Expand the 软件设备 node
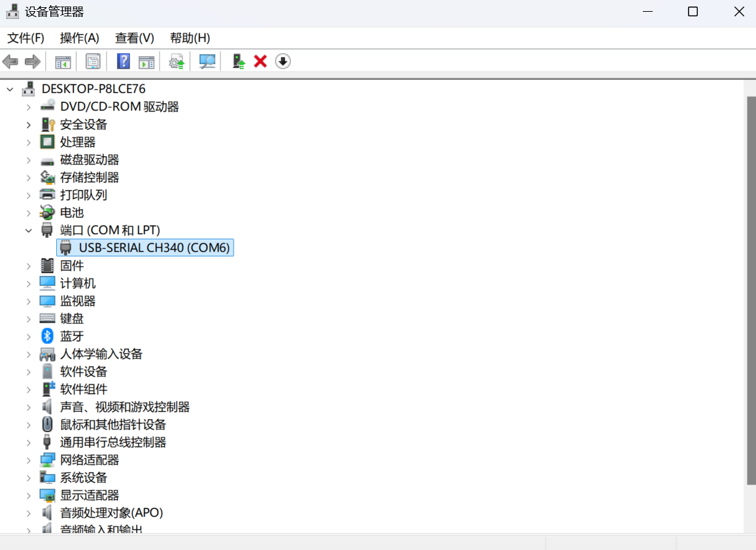The width and height of the screenshot is (756, 550). [28, 371]
